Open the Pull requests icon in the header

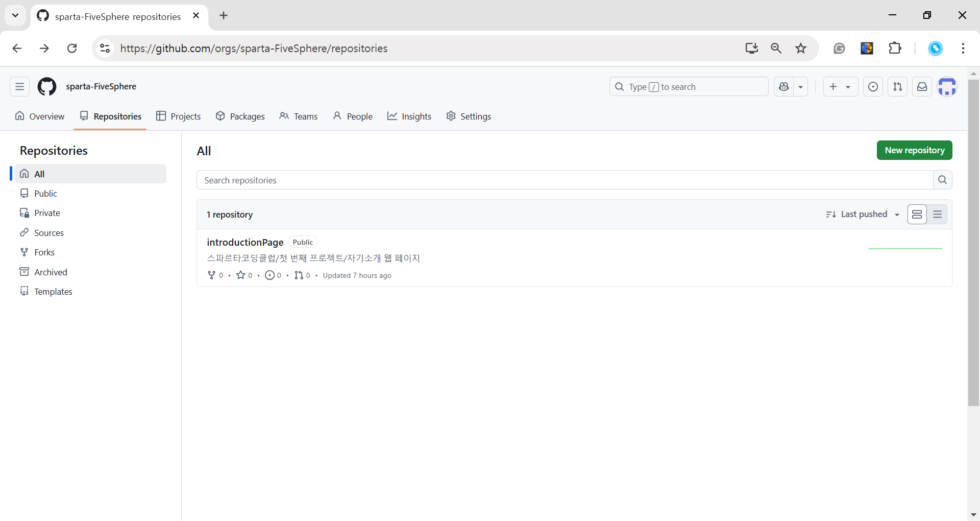click(897, 87)
